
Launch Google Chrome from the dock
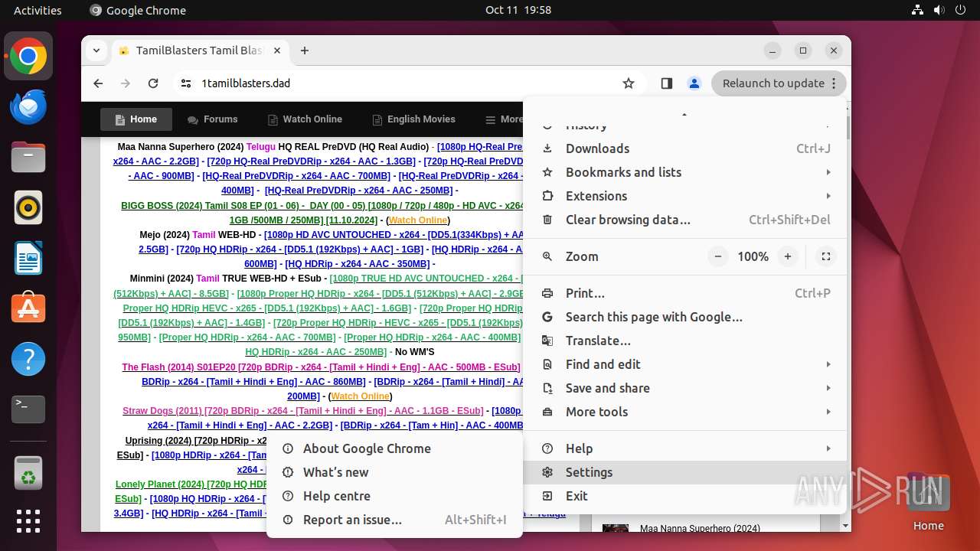point(28,57)
